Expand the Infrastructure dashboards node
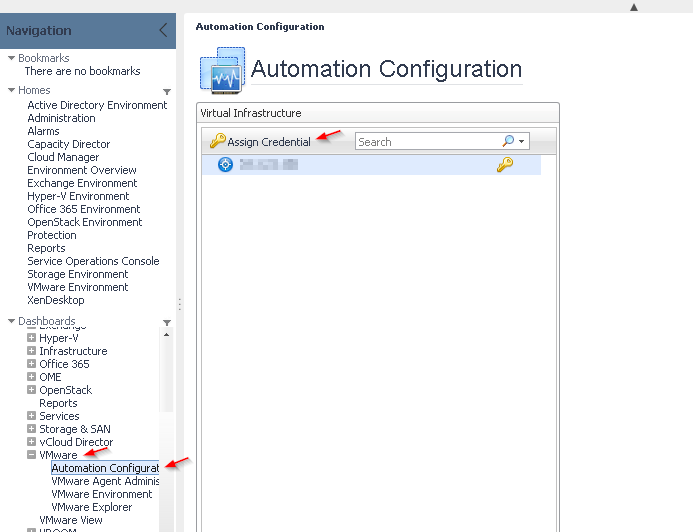The width and height of the screenshot is (693, 532). [x=31, y=351]
